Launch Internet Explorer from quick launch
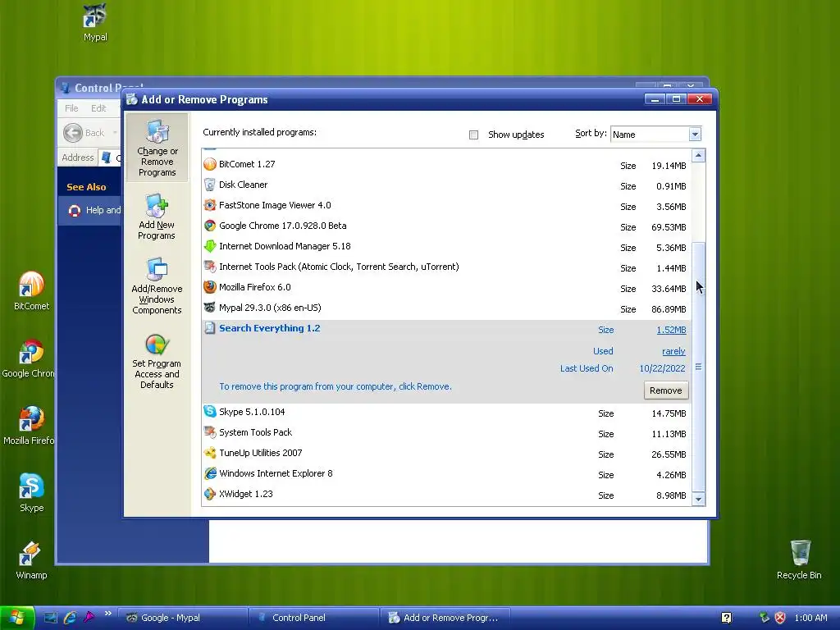The height and width of the screenshot is (630, 840). point(70,618)
